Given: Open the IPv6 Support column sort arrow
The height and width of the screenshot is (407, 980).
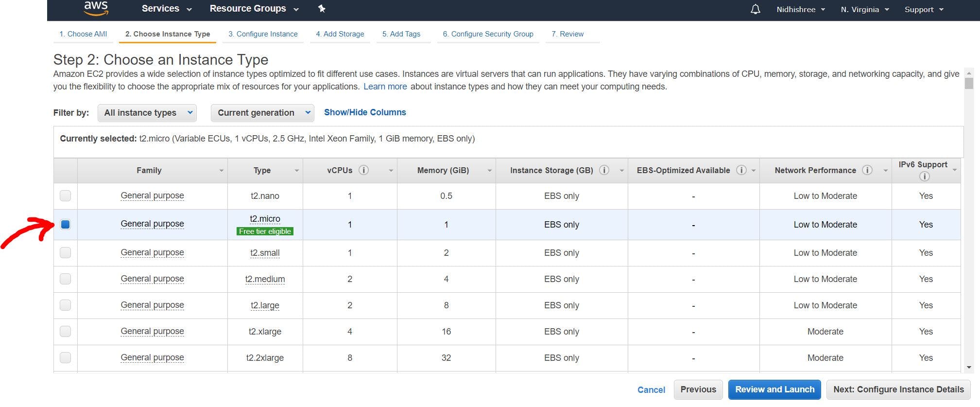Looking at the screenshot, I should tap(955, 170).
